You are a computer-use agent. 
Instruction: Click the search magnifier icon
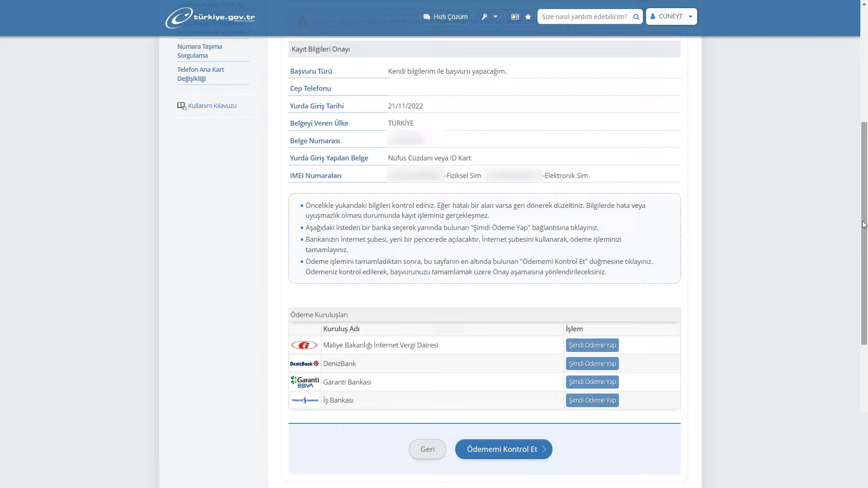tap(636, 17)
